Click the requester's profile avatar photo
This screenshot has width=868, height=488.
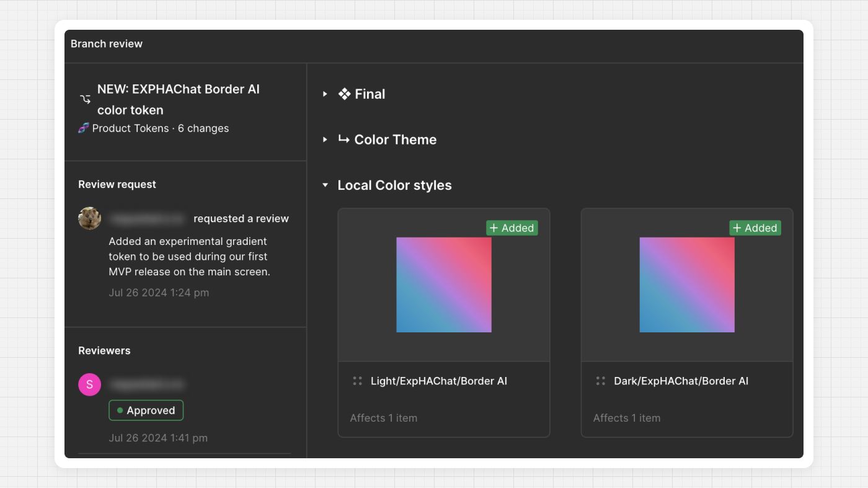(x=90, y=218)
